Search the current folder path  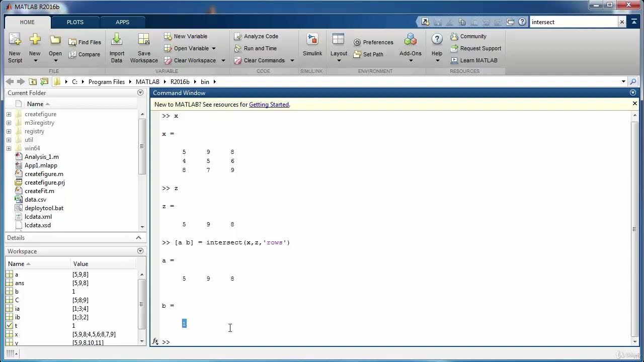coord(633,81)
